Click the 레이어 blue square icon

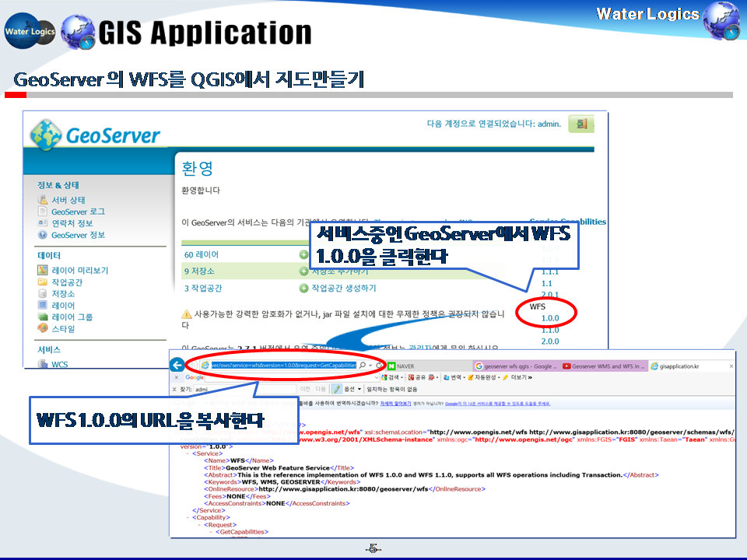(x=42, y=305)
